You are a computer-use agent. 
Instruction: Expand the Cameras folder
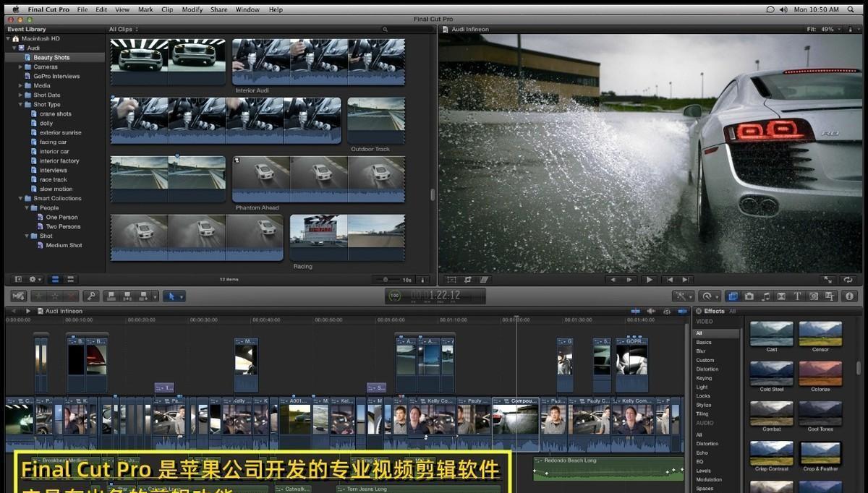click(21, 67)
